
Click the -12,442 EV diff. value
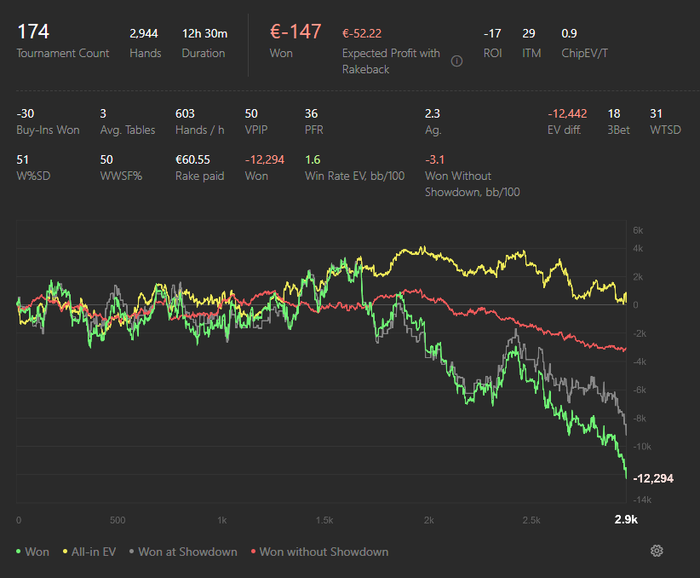567,114
